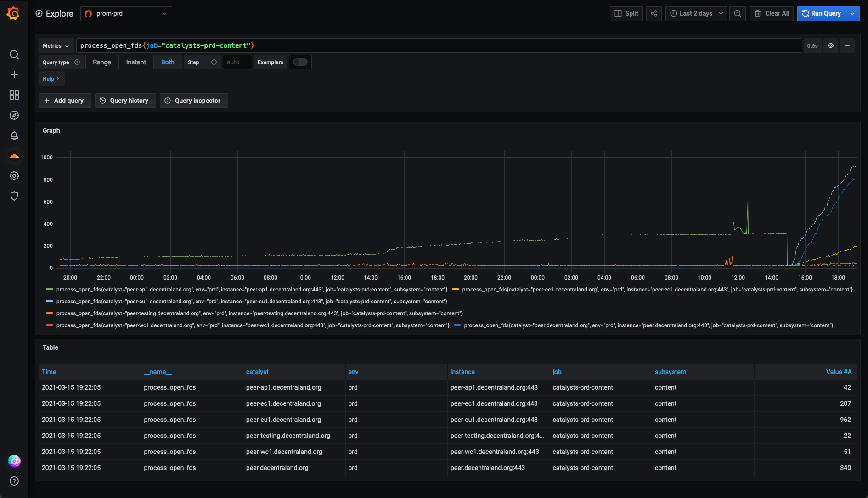Viewport: 868px width, 498px height.
Task: Click value 840 in table
Action: (845, 468)
